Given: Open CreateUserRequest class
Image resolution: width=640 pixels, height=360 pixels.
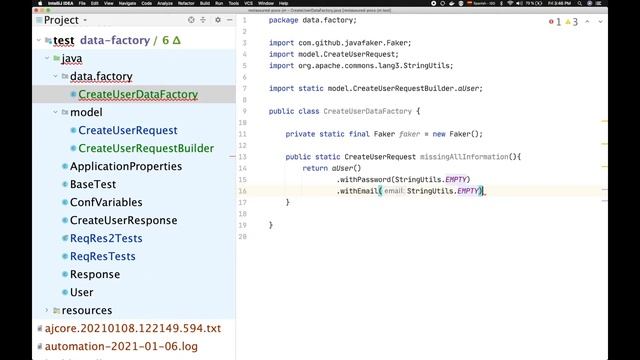Looking at the screenshot, I should click(x=128, y=130).
